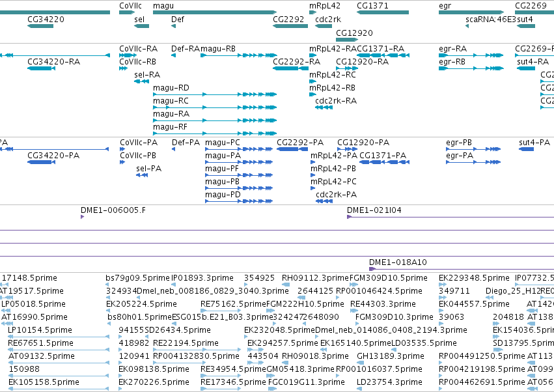Image resolution: width=554 pixels, height=392 pixels.
Task: Select the DME1-021I04 clone
Action: click(x=450, y=217)
